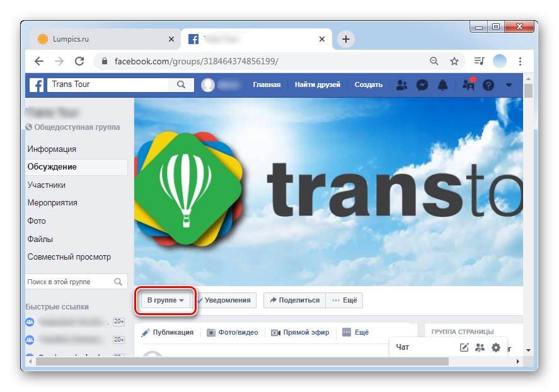The width and height of the screenshot is (559, 392).
Task: Expand В группе dropdown button
Action: pos(165,300)
